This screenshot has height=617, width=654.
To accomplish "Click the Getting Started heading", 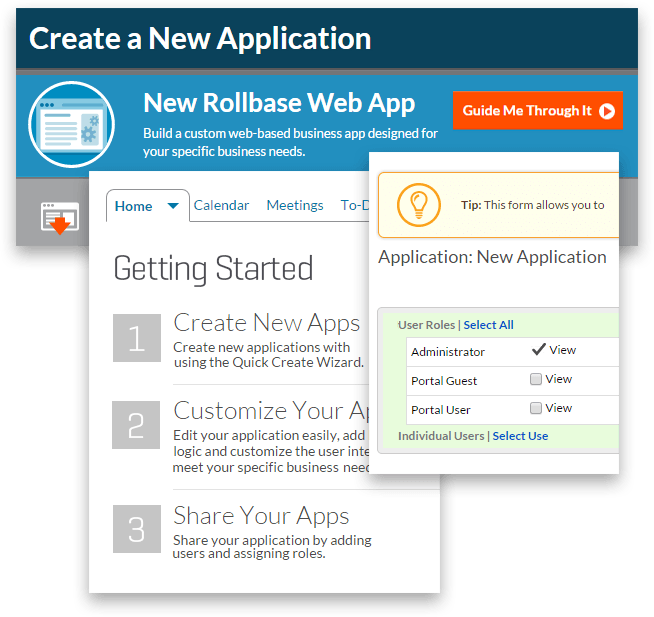I will (x=213, y=269).
